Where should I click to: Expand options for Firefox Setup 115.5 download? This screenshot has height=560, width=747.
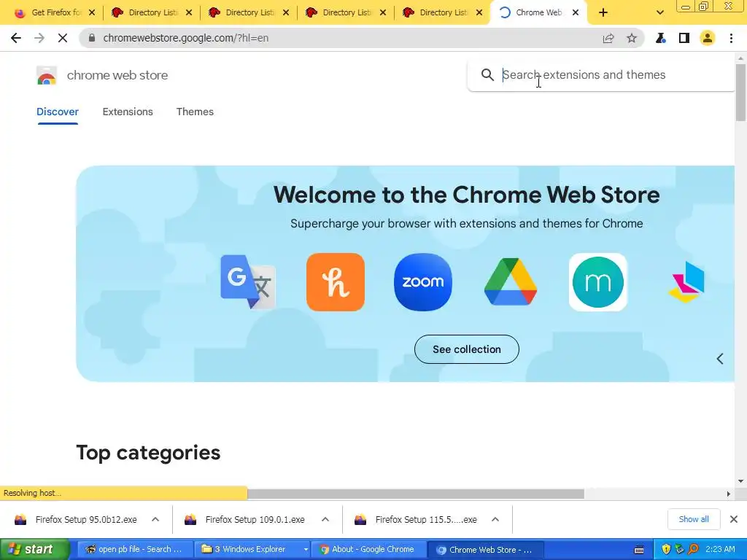click(x=495, y=519)
